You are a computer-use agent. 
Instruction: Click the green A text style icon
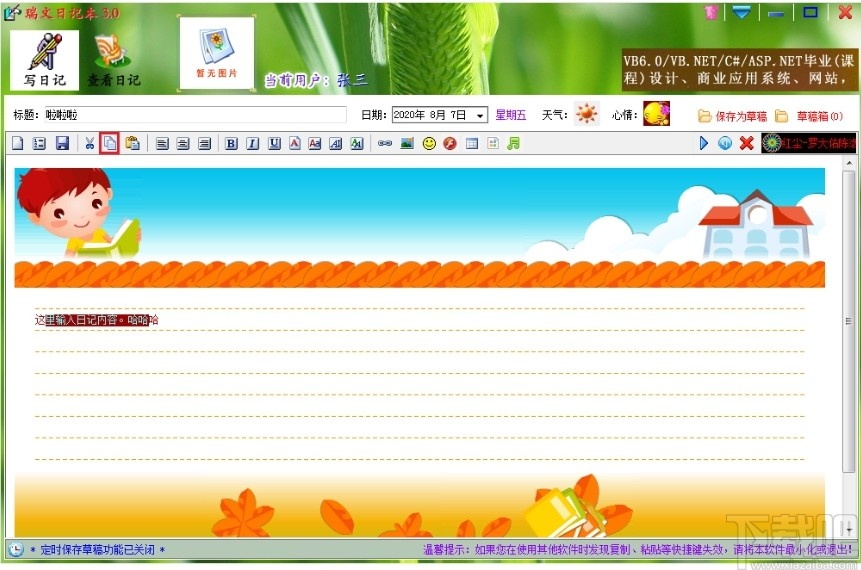pos(357,144)
